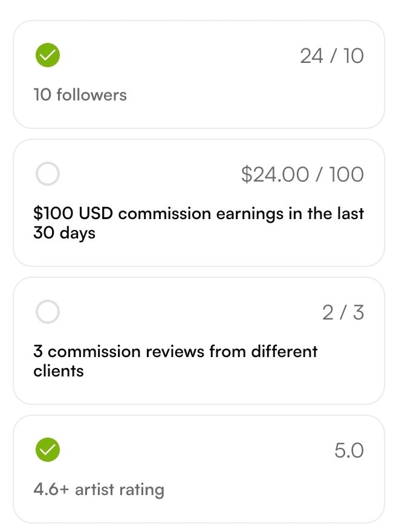The image size is (396, 532).
Task: Click the 24 / 10 progress counter
Action: coord(332,56)
